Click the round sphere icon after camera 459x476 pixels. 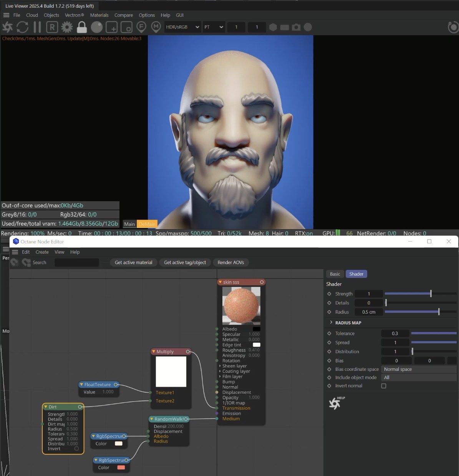(308, 27)
